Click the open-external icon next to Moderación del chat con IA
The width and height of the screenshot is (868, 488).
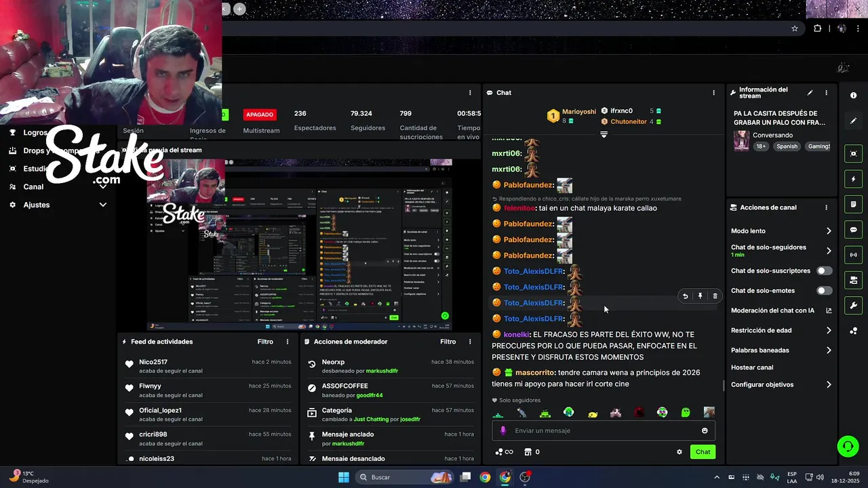click(x=829, y=310)
